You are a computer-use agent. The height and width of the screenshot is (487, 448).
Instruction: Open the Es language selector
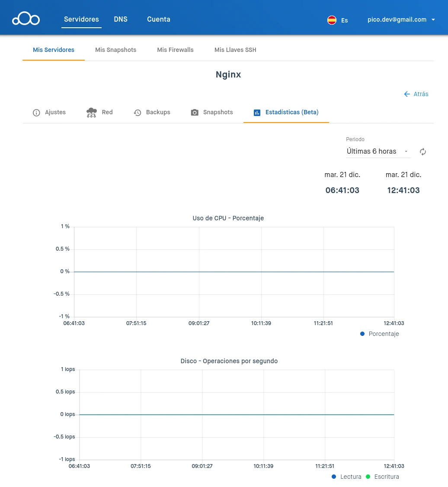coord(344,20)
